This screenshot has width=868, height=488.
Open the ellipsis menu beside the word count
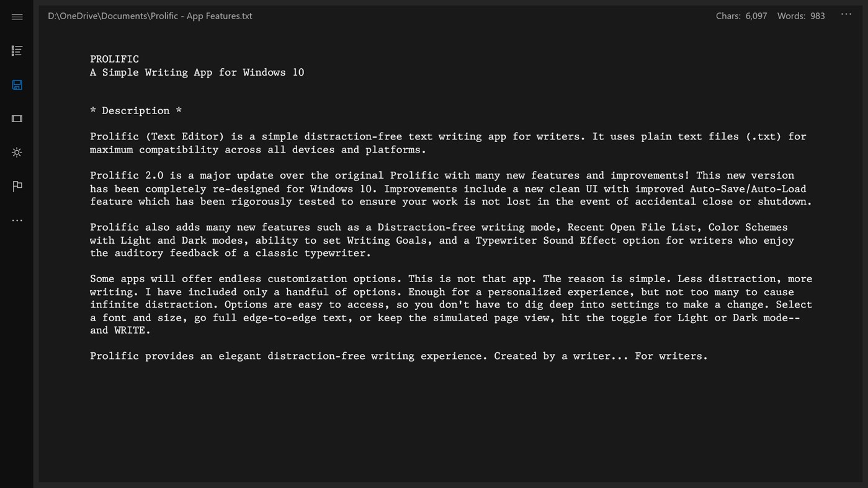(846, 15)
